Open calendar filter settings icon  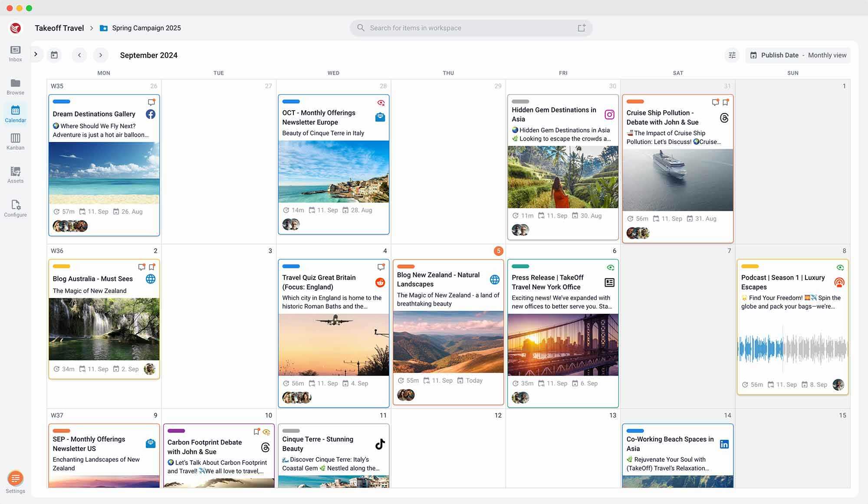pos(732,55)
